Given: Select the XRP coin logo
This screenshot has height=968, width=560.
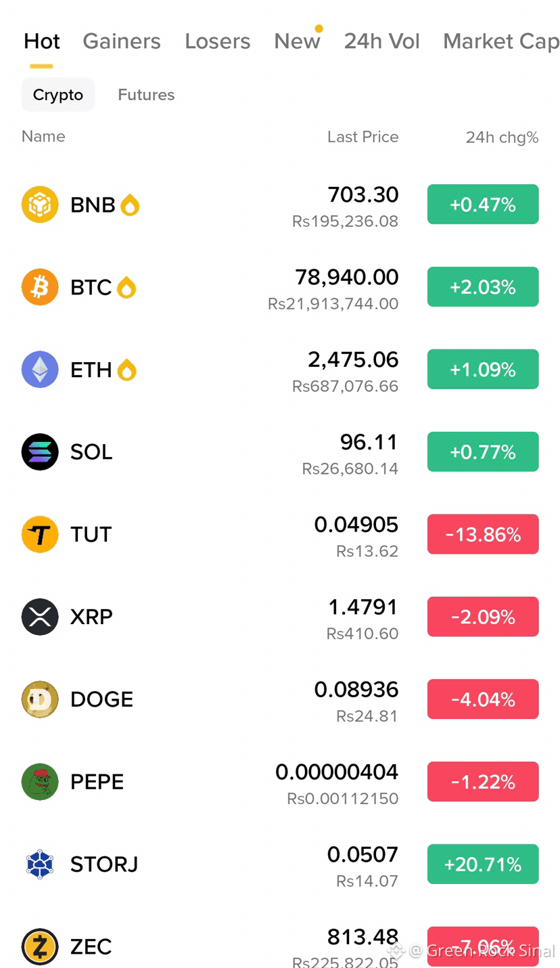Looking at the screenshot, I should point(40,617).
